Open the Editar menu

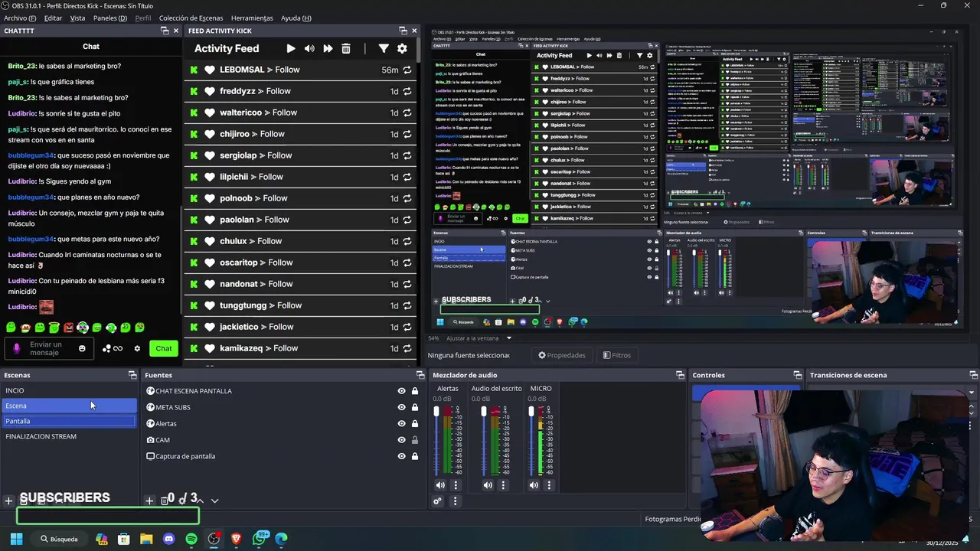pos(54,18)
